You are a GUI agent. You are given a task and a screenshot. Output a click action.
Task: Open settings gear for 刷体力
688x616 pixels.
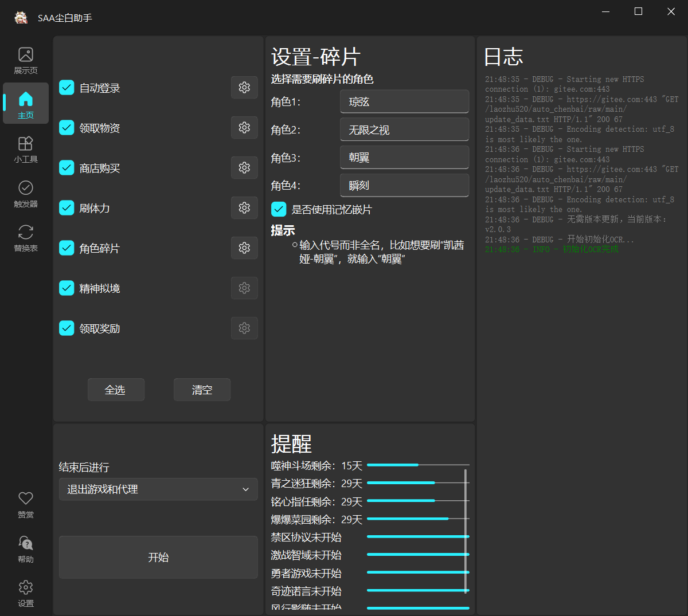(244, 207)
